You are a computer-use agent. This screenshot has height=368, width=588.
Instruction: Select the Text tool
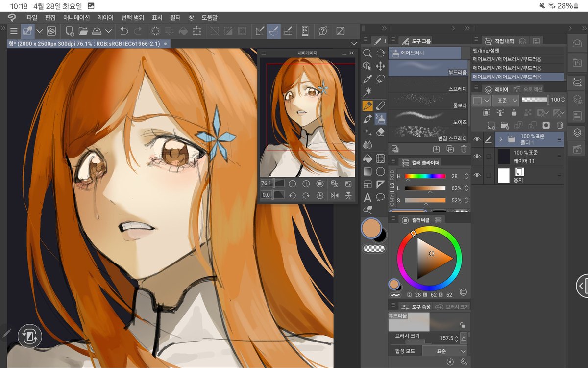tap(367, 197)
